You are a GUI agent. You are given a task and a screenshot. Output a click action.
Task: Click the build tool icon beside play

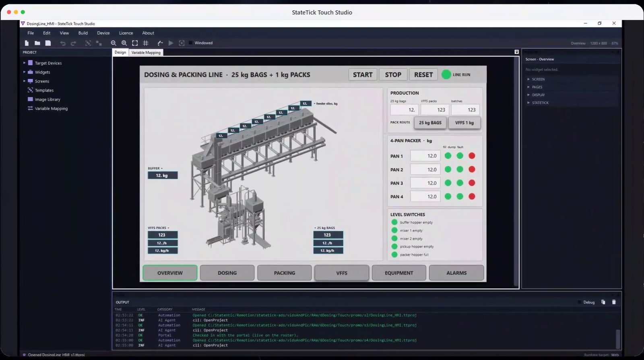pyautogui.click(x=160, y=43)
